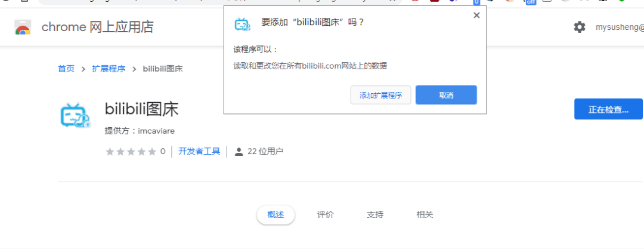
Task: Show the 相关 tab
Action: coord(425,215)
